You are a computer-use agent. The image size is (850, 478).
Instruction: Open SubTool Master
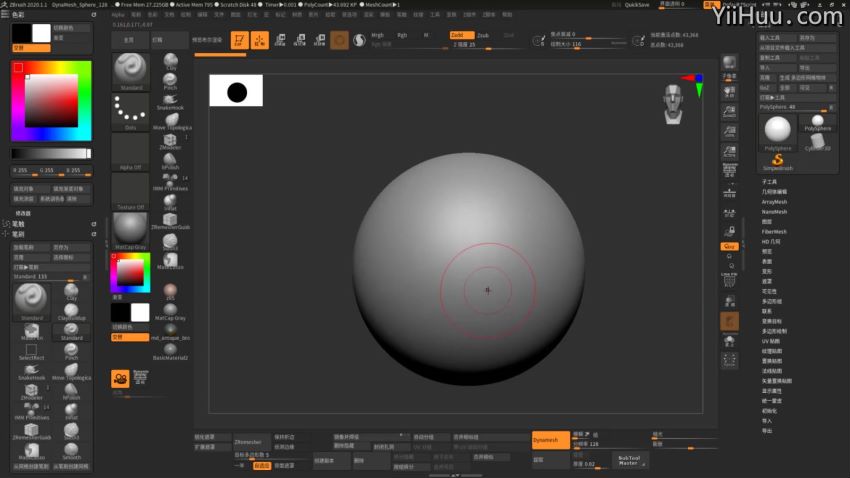(629, 460)
